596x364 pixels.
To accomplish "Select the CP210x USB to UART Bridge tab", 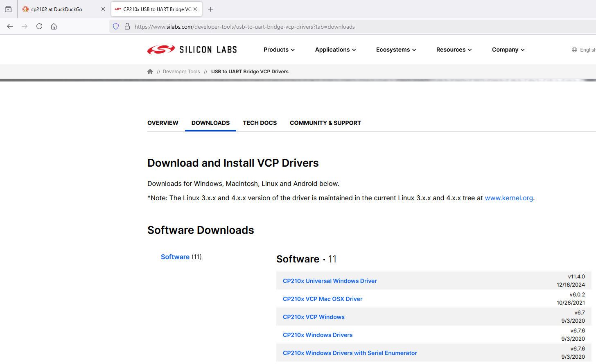I will (156, 9).
